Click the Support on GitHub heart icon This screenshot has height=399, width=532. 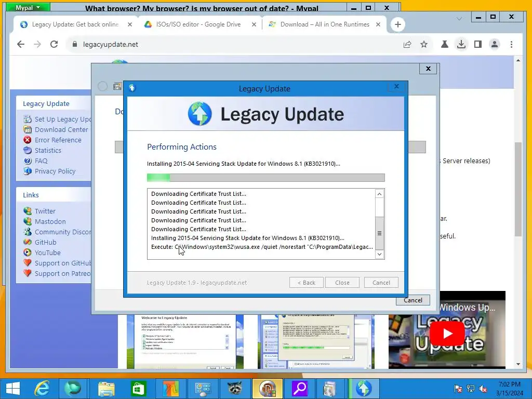point(28,263)
